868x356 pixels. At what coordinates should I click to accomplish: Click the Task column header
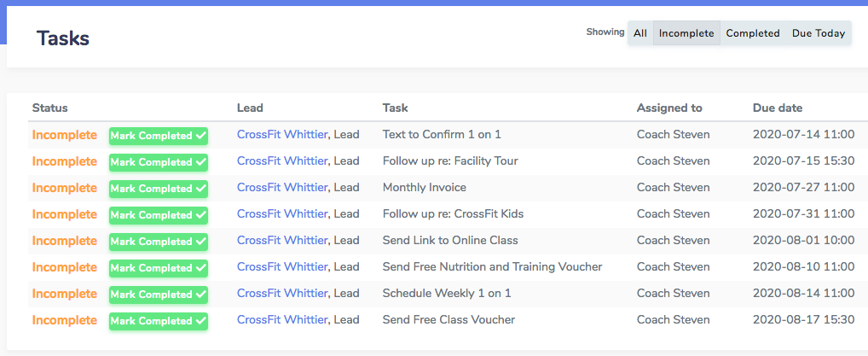coord(396,108)
